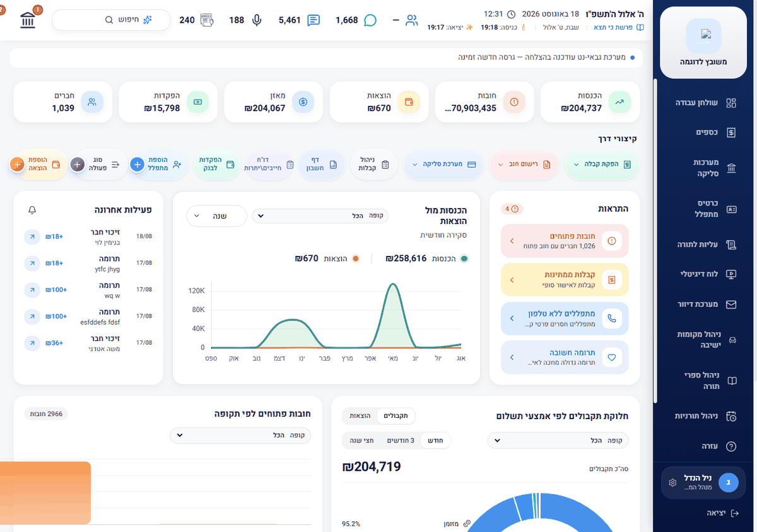
Task: Click the members icon in top bar
Action: pyautogui.click(x=412, y=20)
